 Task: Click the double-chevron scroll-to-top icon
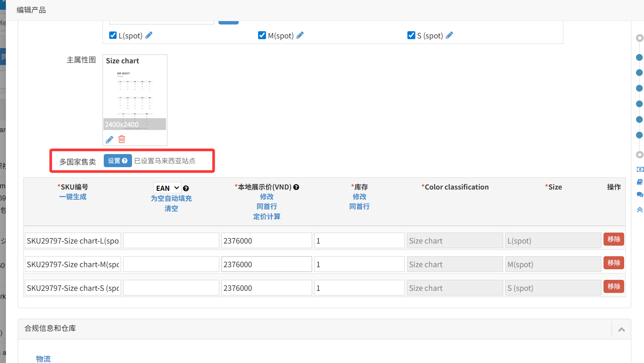(640, 210)
